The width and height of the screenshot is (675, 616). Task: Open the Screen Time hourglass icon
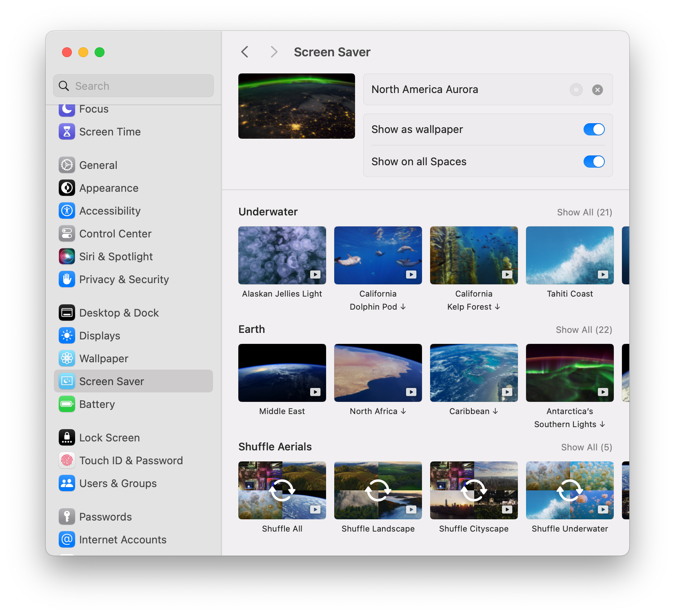(x=67, y=132)
